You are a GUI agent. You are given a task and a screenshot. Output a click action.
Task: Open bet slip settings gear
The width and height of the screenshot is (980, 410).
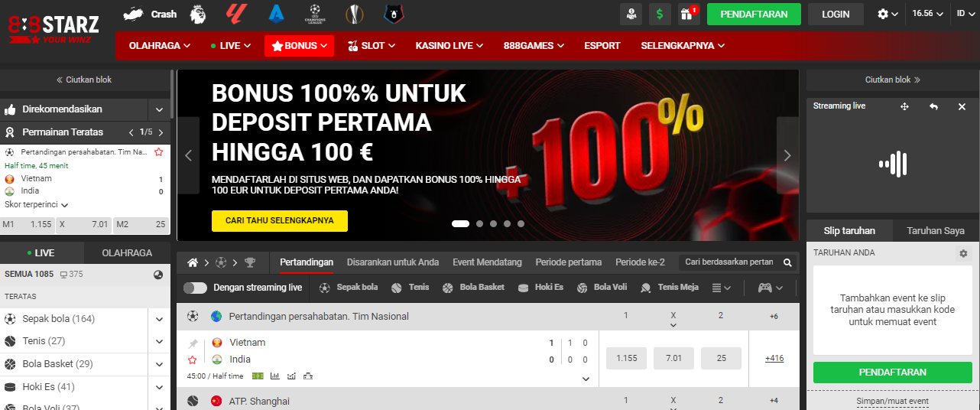coord(963,253)
